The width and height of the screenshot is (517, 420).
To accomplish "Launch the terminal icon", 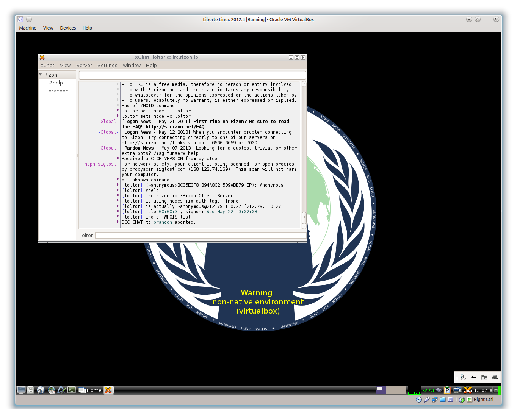I will click(72, 390).
